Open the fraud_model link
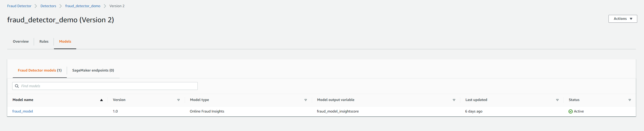The width and height of the screenshot is (644, 131). click(x=23, y=111)
